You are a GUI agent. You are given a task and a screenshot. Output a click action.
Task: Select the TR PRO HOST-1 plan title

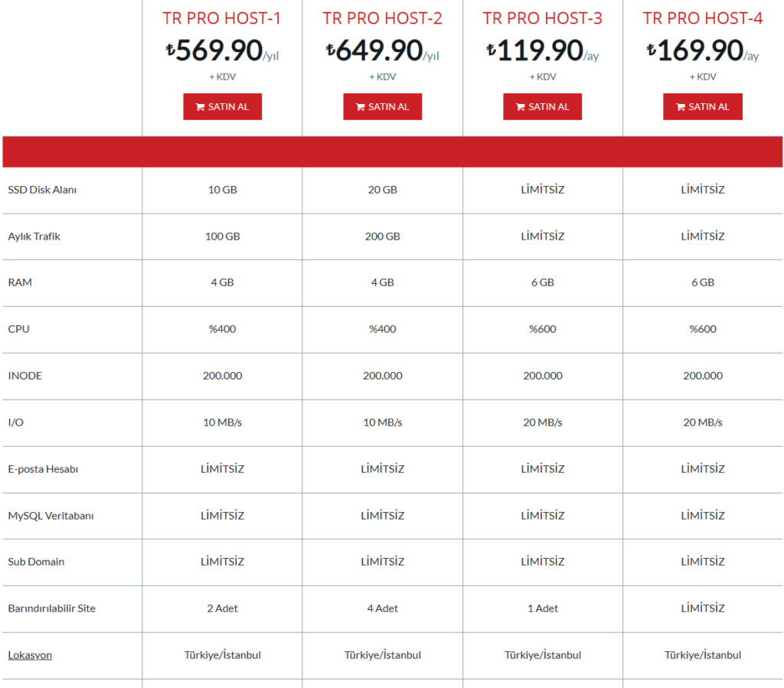[x=222, y=17]
